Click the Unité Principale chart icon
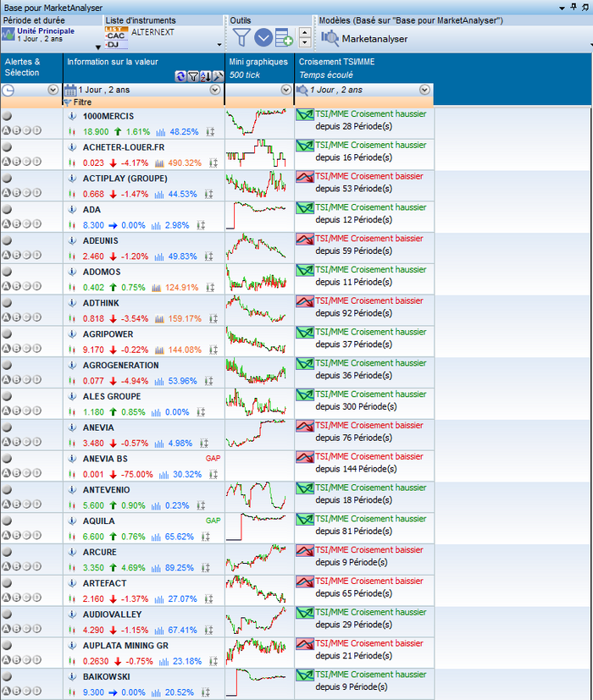 (8, 35)
